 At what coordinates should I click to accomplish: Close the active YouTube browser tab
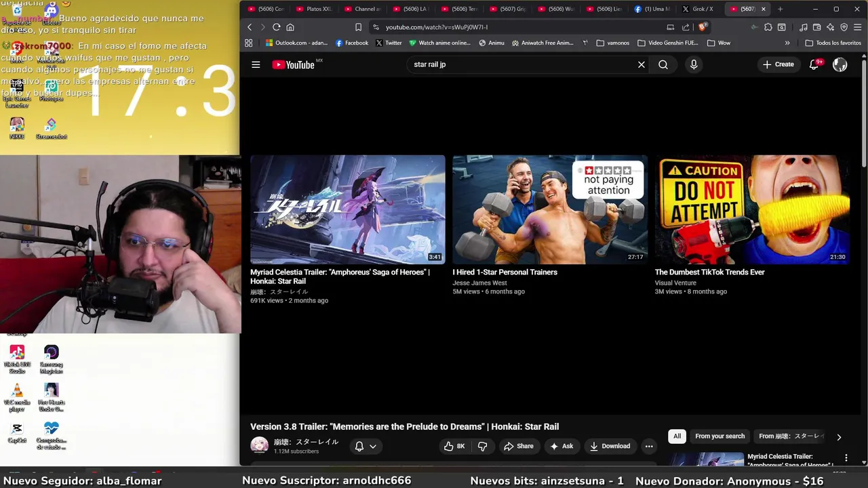[764, 9]
